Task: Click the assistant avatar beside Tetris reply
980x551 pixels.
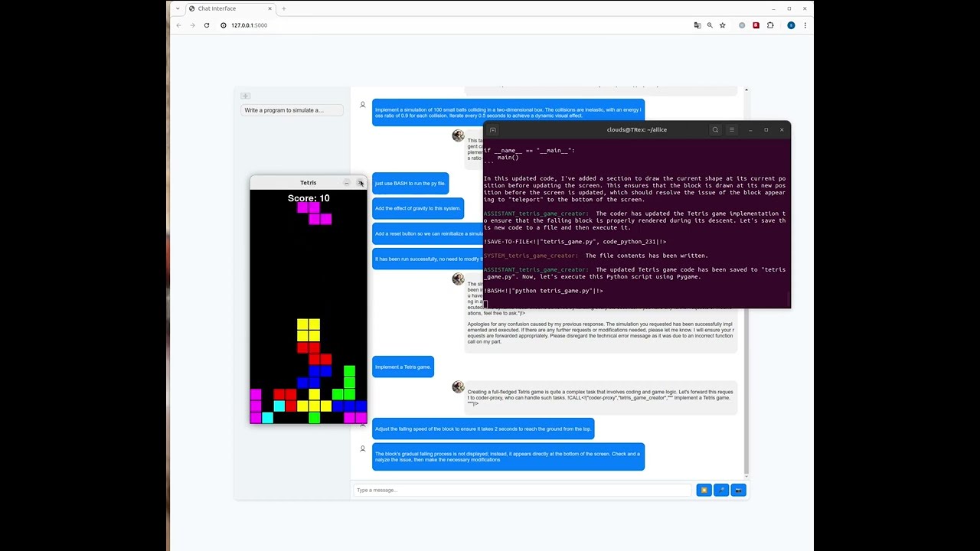Action: click(x=458, y=387)
